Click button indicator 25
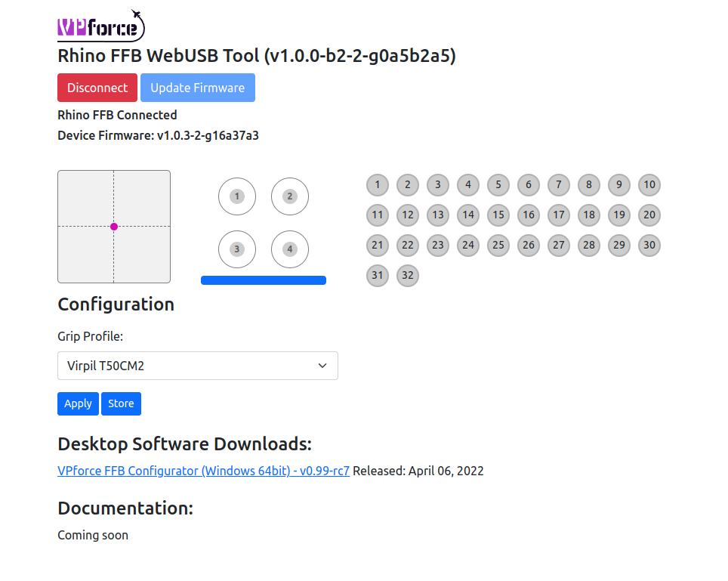The width and height of the screenshot is (728, 581). tap(498, 246)
